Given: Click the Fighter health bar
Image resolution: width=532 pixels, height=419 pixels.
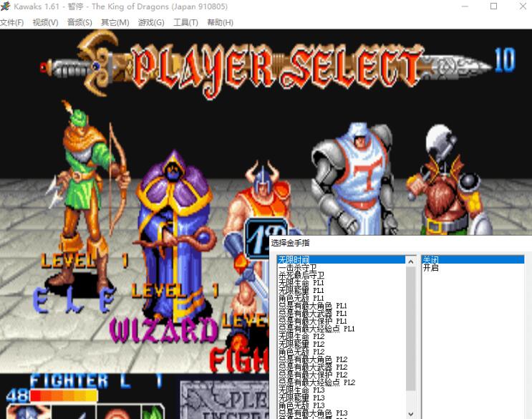Looking at the screenshot, I should [x=64, y=395].
